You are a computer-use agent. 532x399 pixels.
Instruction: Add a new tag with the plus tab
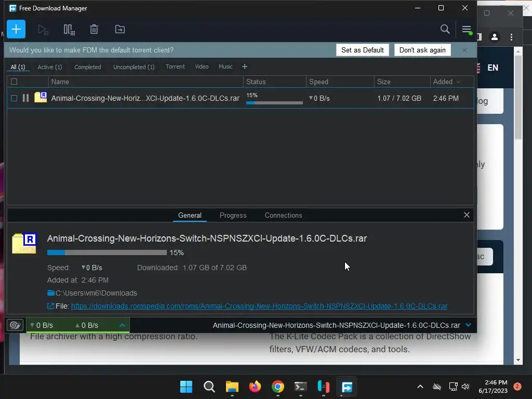click(245, 66)
